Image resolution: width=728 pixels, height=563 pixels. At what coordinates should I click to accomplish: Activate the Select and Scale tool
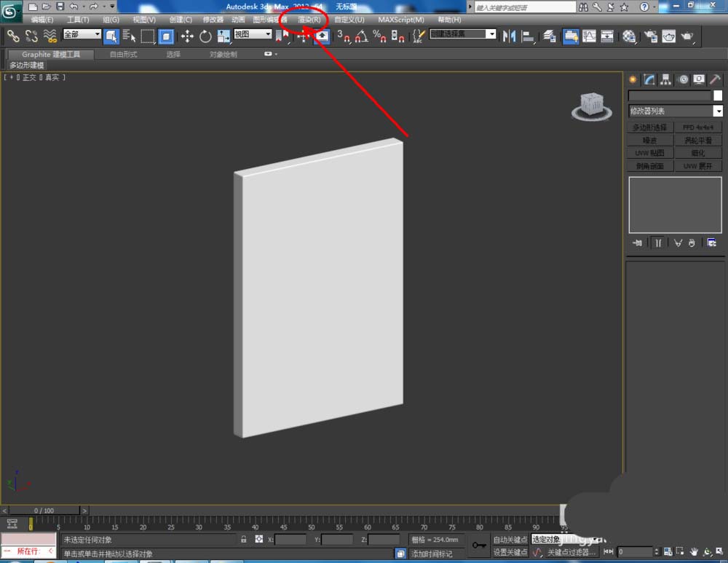coord(223,36)
